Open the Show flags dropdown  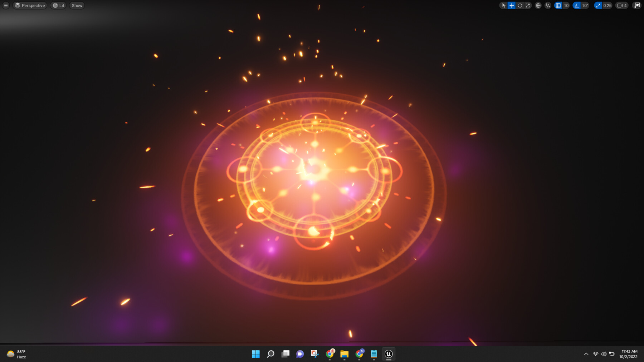click(77, 5)
